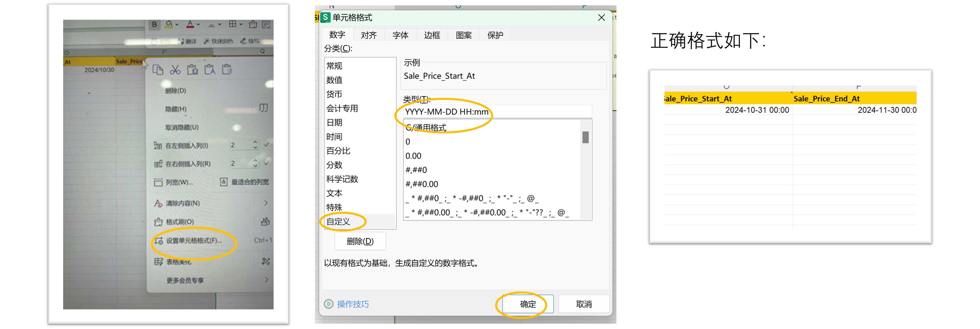Image resolution: width=980 pixels, height=329 pixels.
Task: Click the 操作技巧 play icon
Action: 328,304
